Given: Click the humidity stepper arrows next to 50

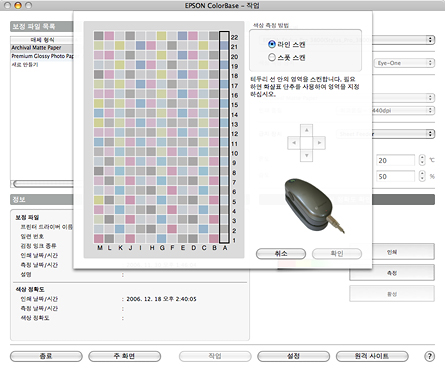Looking at the screenshot, I should pos(422,176).
